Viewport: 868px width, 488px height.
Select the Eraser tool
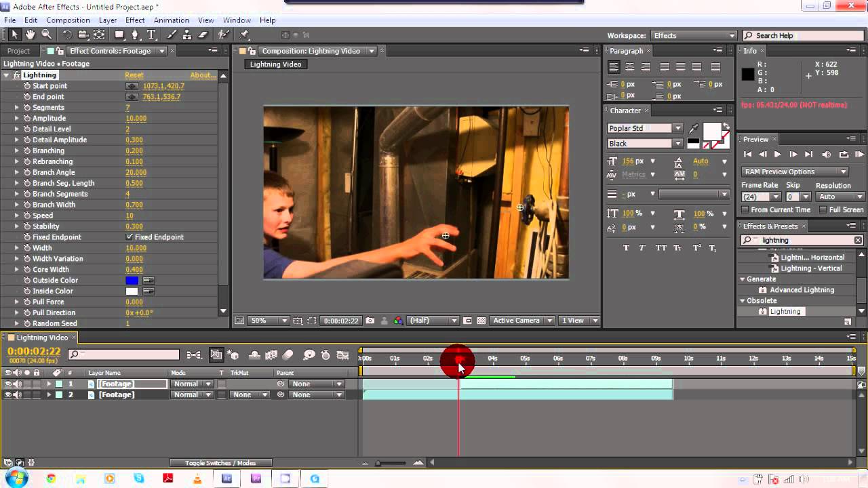(203, 35)
